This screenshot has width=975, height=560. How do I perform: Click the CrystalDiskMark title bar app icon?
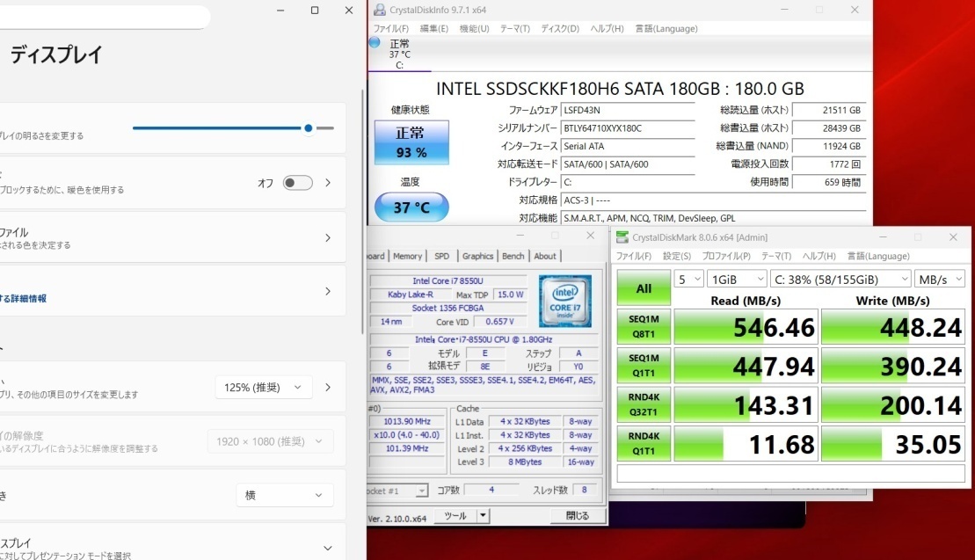pos(622,236)
